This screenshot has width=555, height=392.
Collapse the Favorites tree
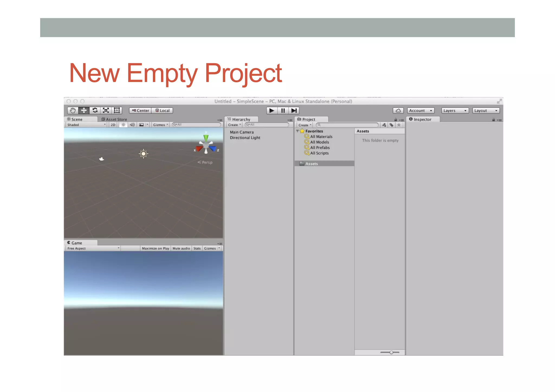(297, 131)
